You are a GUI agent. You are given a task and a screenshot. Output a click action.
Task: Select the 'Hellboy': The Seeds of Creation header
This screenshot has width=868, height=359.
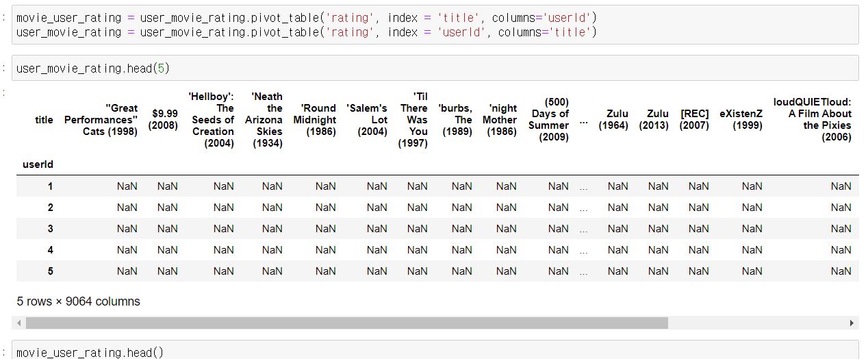coord(213,120)
